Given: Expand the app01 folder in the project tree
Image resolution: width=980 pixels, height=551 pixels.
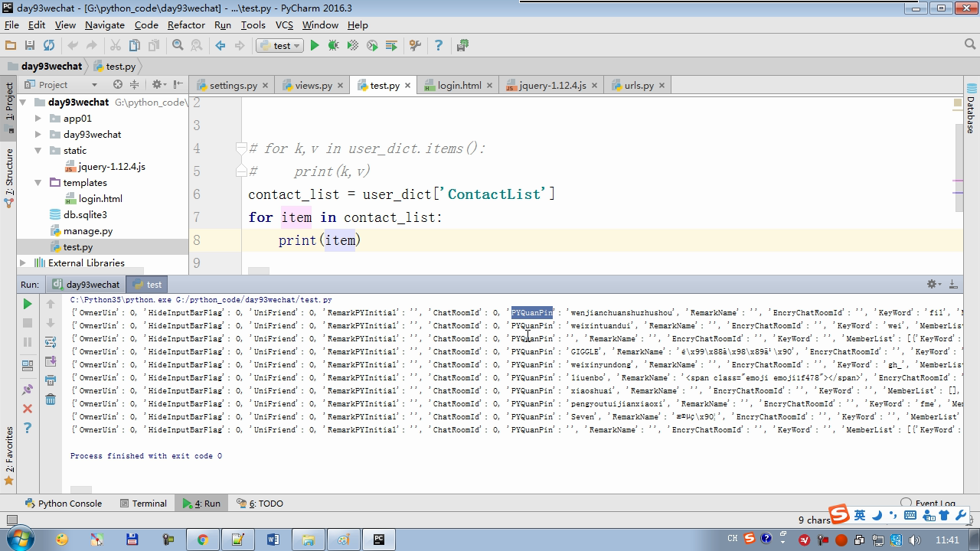Looking at the screenshot, I should (38, 119).
